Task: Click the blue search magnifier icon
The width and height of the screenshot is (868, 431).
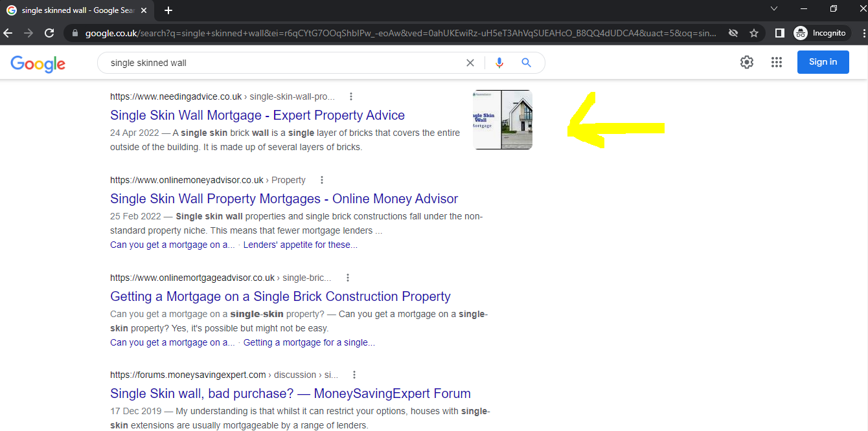Action: coord(526,63)
